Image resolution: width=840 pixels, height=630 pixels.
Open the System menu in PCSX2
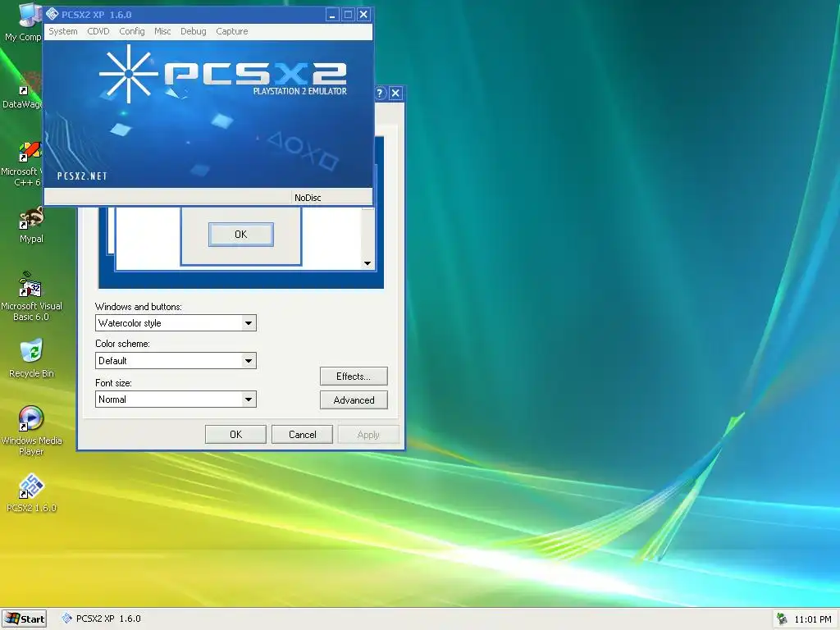coord(63,31)
